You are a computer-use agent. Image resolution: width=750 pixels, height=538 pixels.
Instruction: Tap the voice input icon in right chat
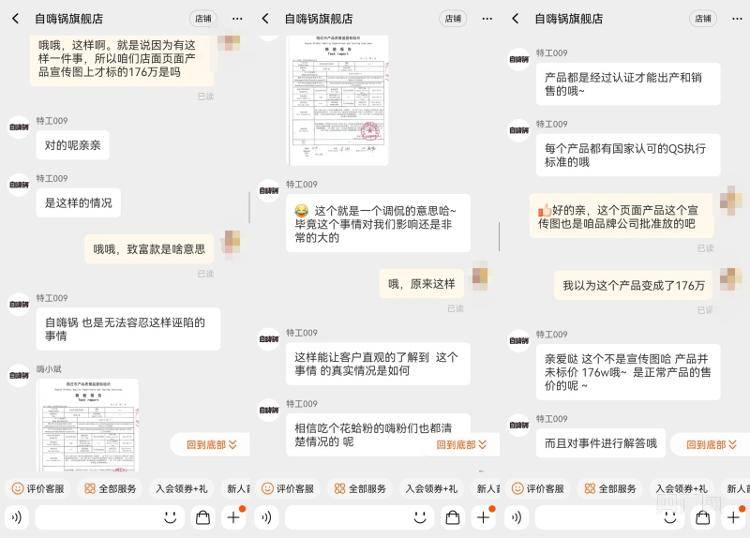(x=516, y=517)
